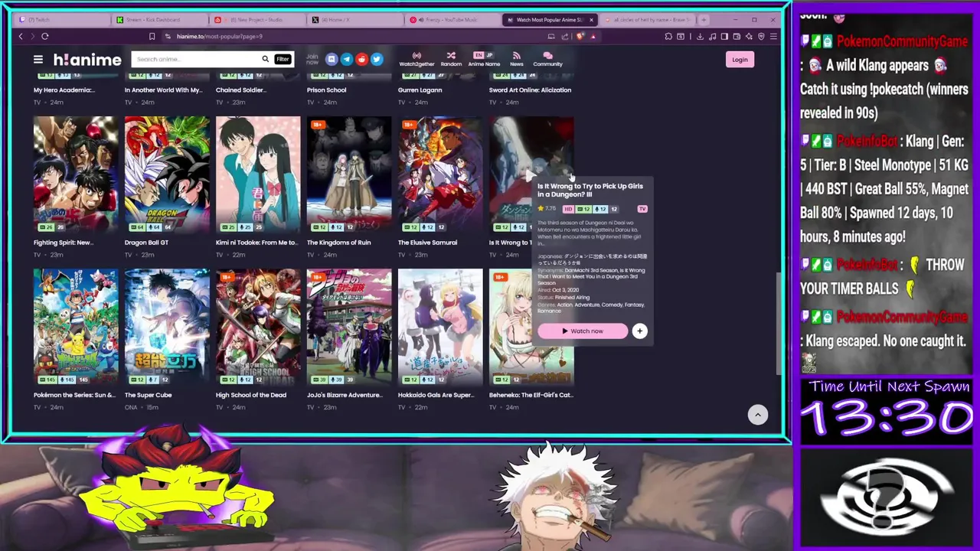Switch to the Twitch tab
The height and width of the screenshot is (551, 980).
(61, 19)
